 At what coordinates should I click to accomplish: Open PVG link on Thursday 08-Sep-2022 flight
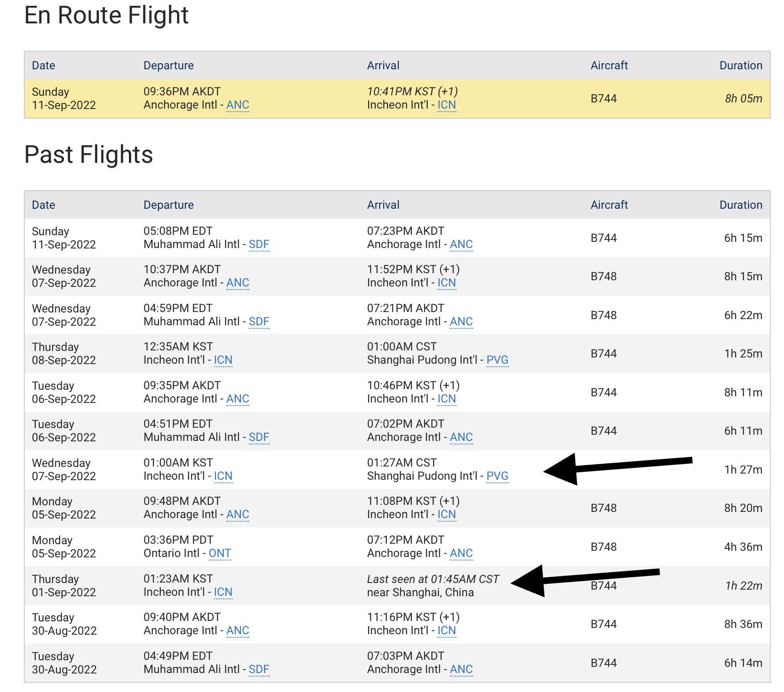coord(497,360)
